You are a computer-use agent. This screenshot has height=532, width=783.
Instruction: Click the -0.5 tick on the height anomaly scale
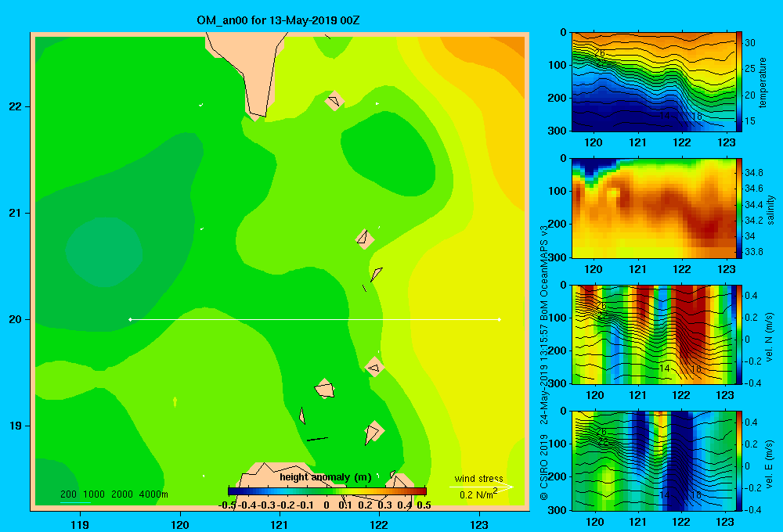pos(227,505)
